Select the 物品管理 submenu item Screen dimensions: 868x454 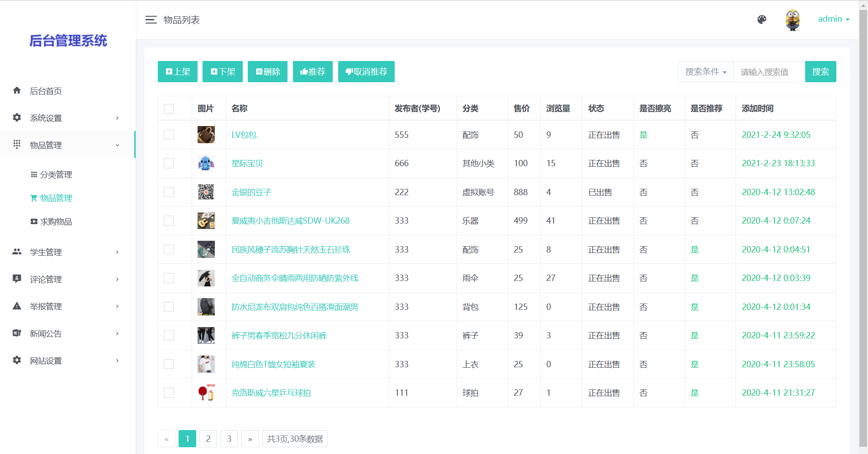pyautogui.click(x=56, y=198)
